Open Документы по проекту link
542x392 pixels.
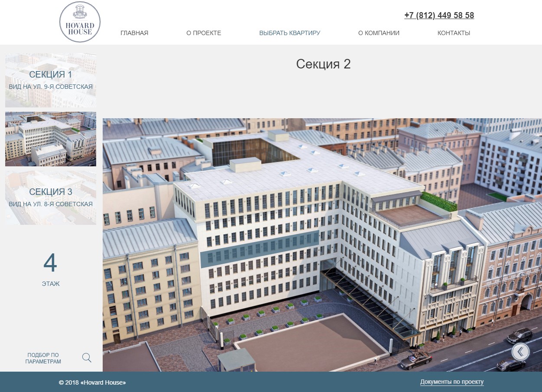point(452,382)
